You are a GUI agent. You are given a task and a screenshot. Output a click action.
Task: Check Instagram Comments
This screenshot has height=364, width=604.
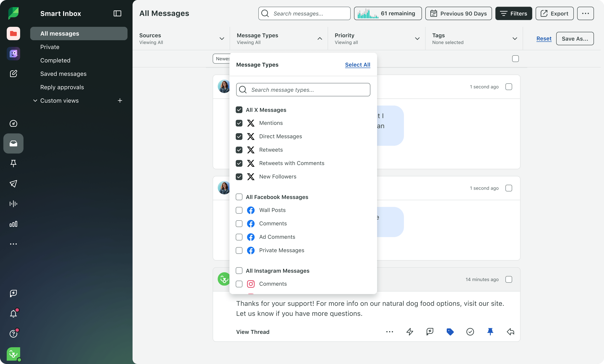point(239,284)
